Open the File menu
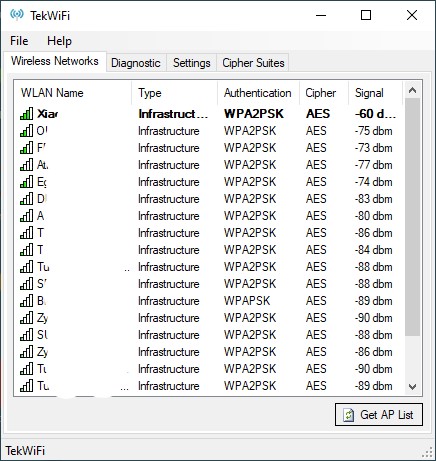This screenshot has width=436, height=461. pyautogui.click(x=19, y=41)
